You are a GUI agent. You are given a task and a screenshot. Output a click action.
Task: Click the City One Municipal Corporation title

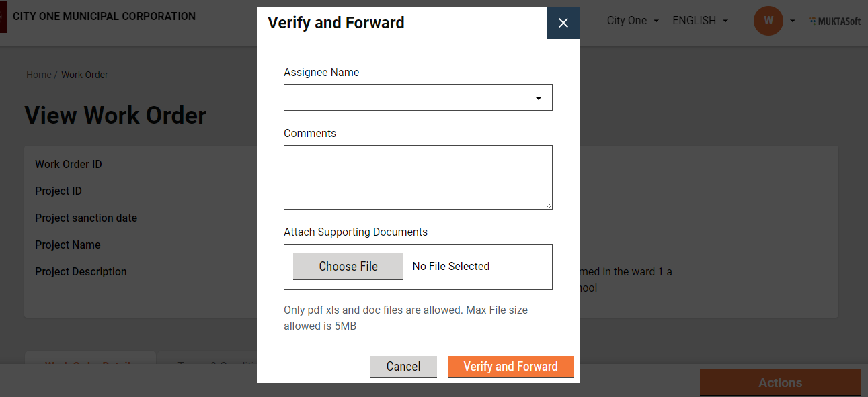point(104,17)
